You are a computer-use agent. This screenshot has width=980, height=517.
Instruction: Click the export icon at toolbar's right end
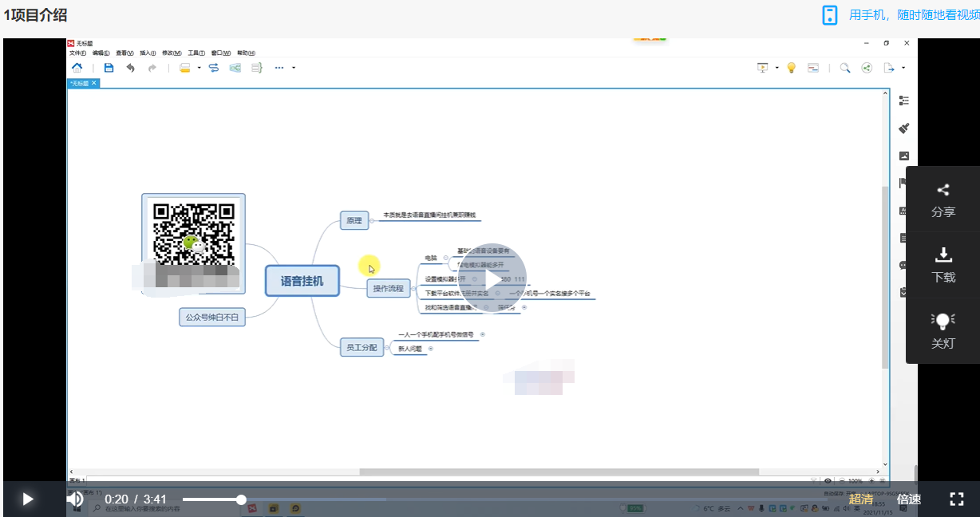(x=889, y=68)
